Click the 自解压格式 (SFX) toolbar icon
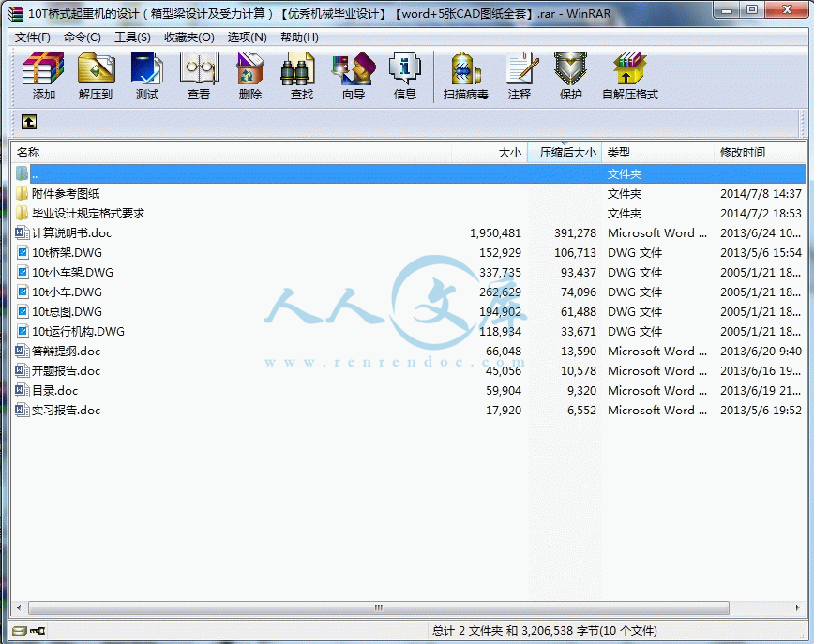 629,68
